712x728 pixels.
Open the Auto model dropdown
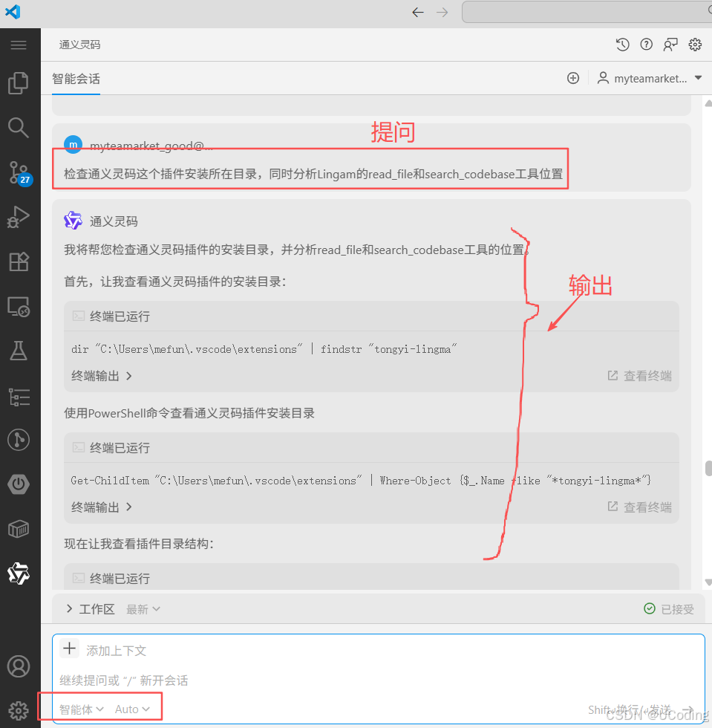click(x=132, y=709)
